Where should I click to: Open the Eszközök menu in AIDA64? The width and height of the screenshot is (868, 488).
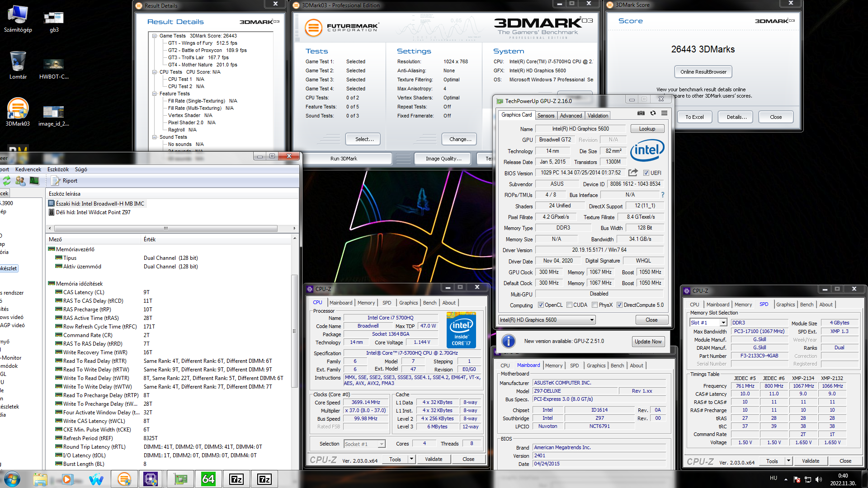tap(58, 169)
